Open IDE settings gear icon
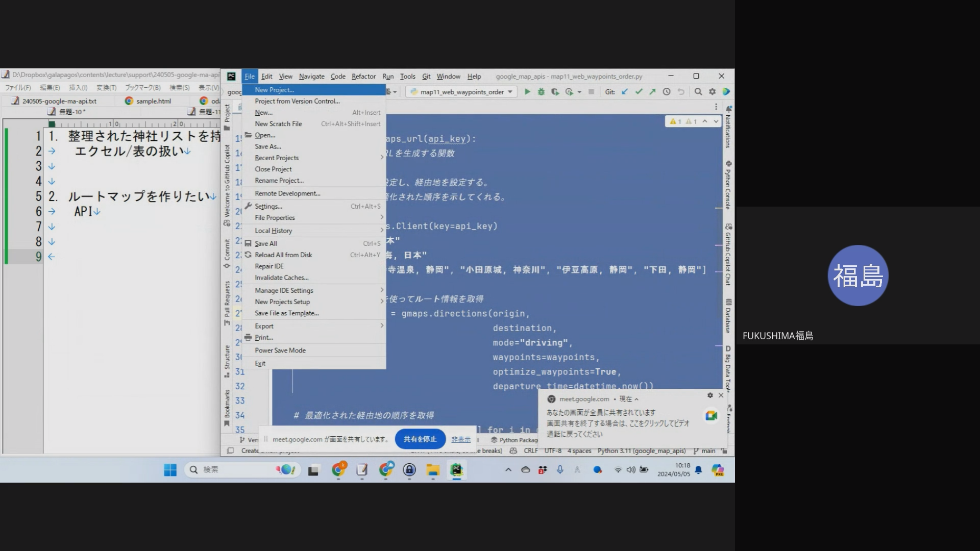The height and width of the screenshot is (551, 980). coord(713,92)
